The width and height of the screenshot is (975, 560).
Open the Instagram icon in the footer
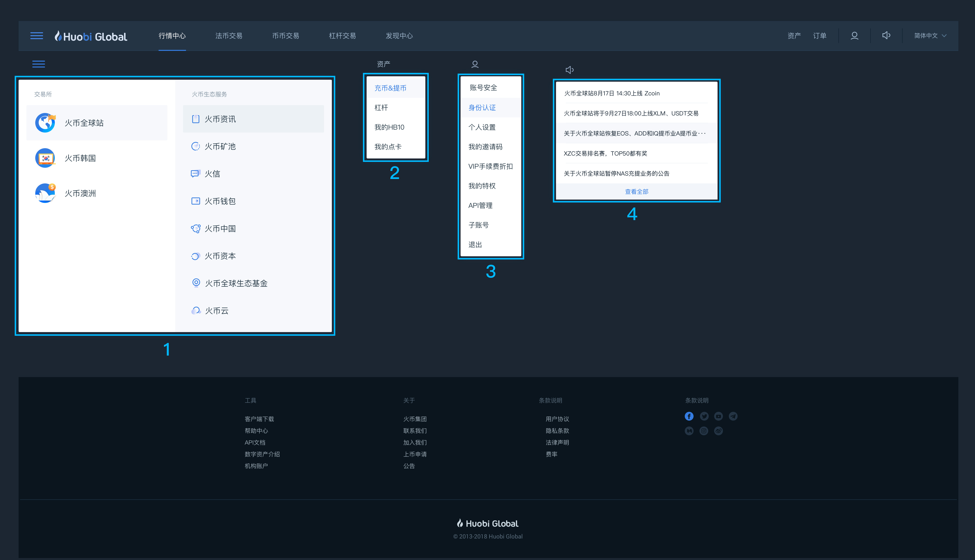pyautogui.click(x=704, y=431)
